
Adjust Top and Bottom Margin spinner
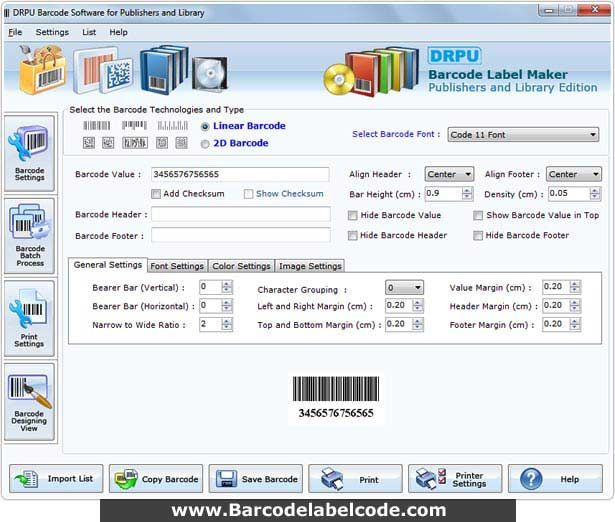418,324
